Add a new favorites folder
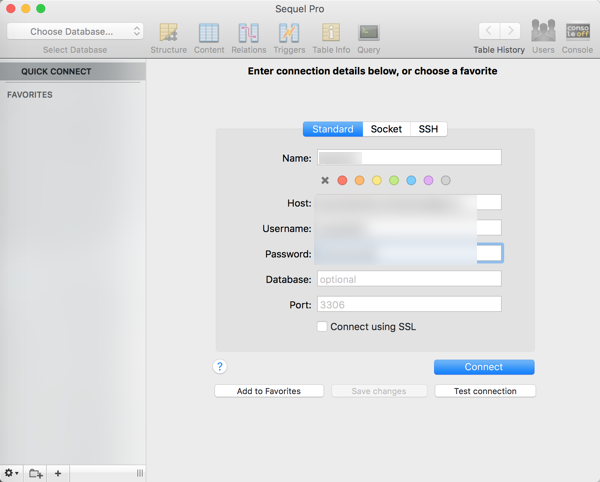The image size is (600, 482). click(x=36, y=473)
